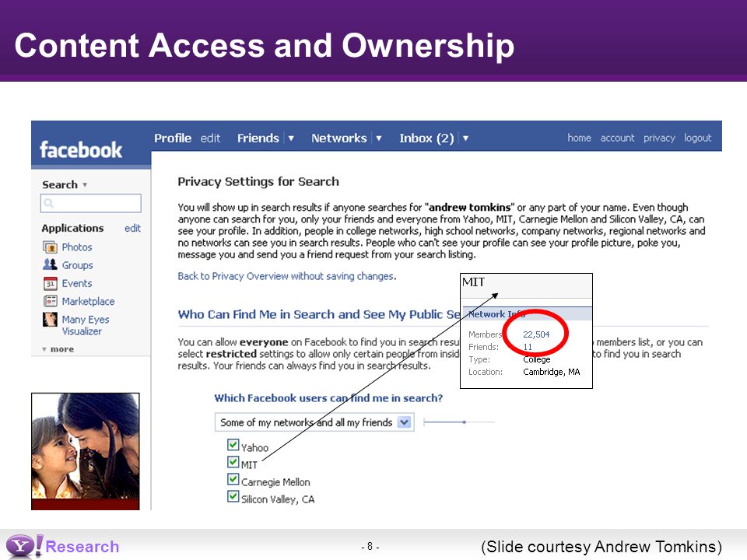Click the Many Eyes Visualizer link text
This screenshot has width=747, height=560.
tap(86, 325)
